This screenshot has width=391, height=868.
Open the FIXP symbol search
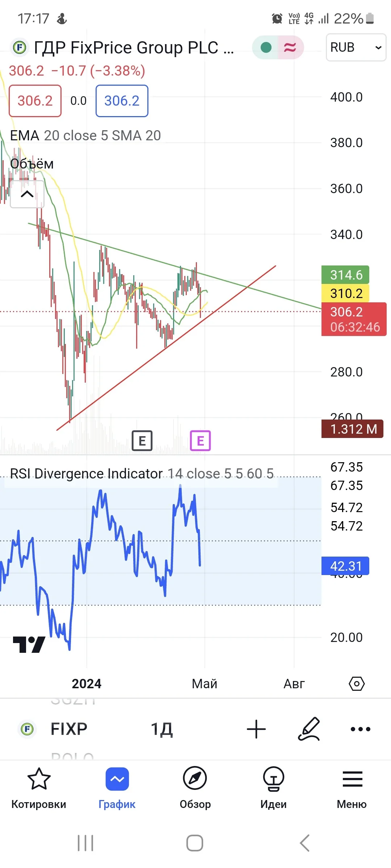coord(69,729)
